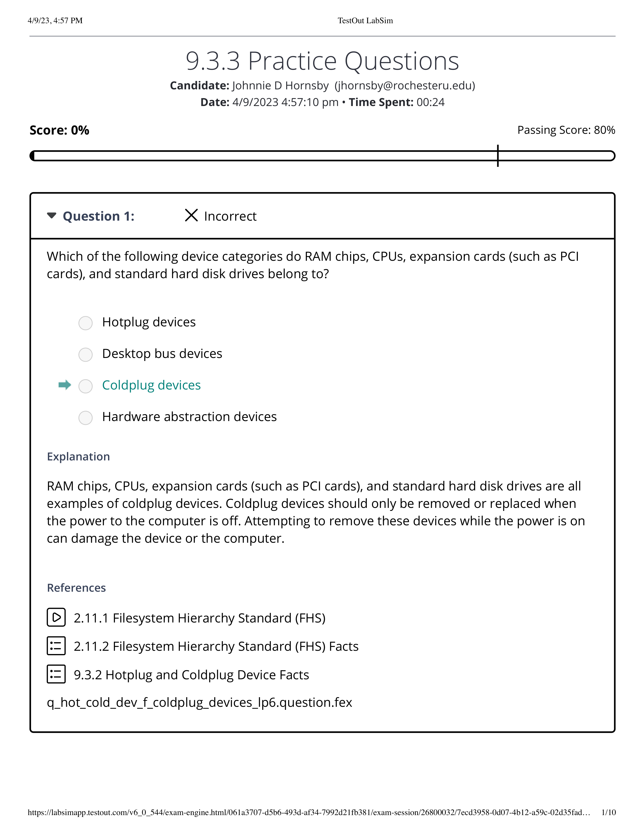The image size is (644, 833).
Task: Select the Hotplug devices radio button
Action: point(85,322)
